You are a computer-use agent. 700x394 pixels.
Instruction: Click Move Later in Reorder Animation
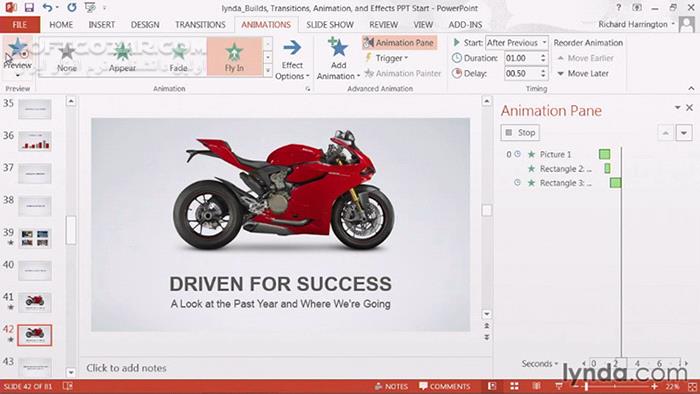pos(583,73)
